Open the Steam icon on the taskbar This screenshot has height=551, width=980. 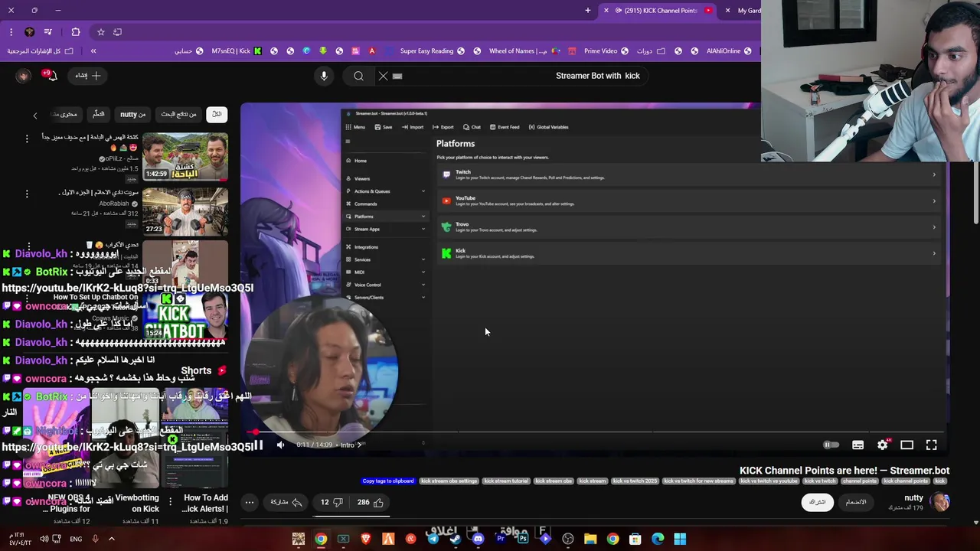pos(456,539)
